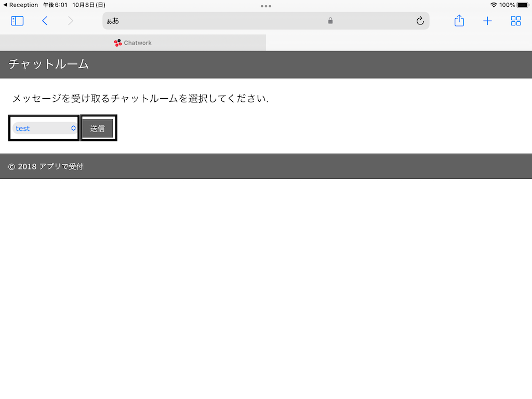
Task: Click the チャットルーム header title
Action: [49, 64]
